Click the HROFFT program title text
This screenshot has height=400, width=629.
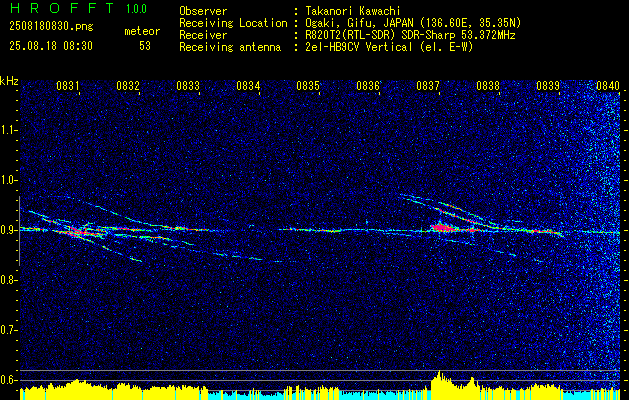click(63, 8)
